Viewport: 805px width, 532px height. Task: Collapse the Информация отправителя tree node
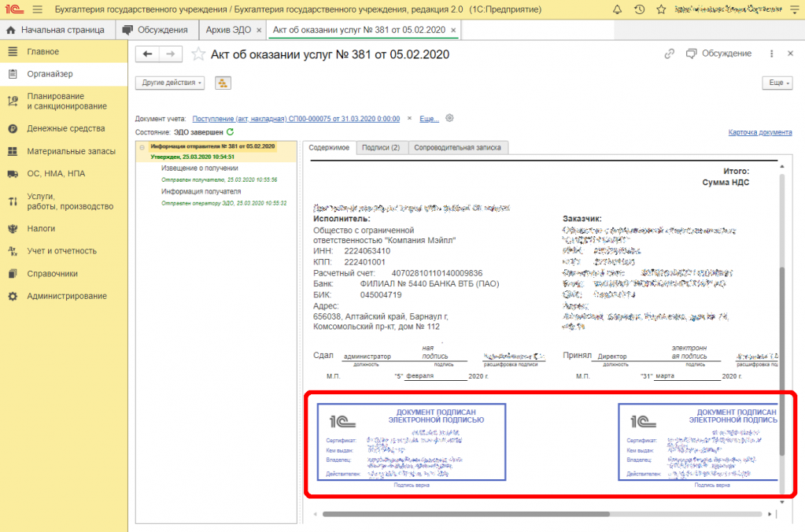tap(142, 146)
